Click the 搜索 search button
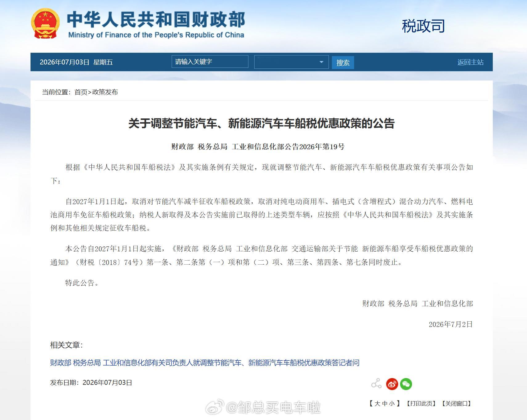Screen dimensions: 527x420 pos(343,63)
